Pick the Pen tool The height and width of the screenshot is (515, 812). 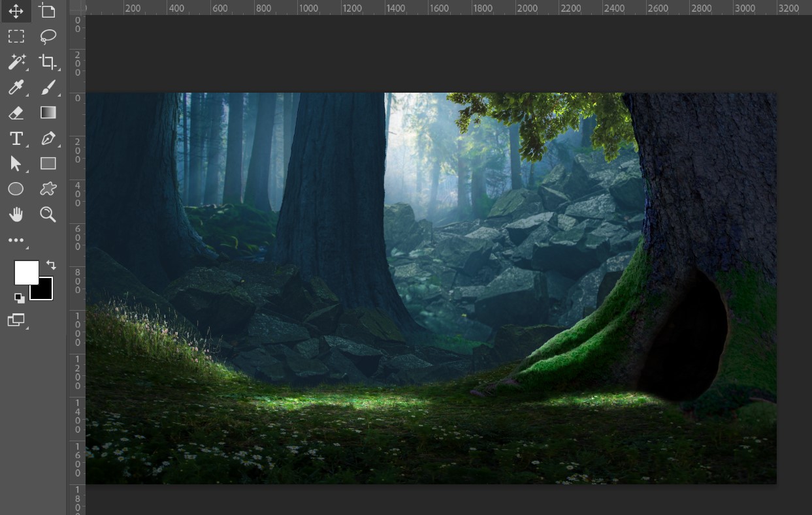48,138
